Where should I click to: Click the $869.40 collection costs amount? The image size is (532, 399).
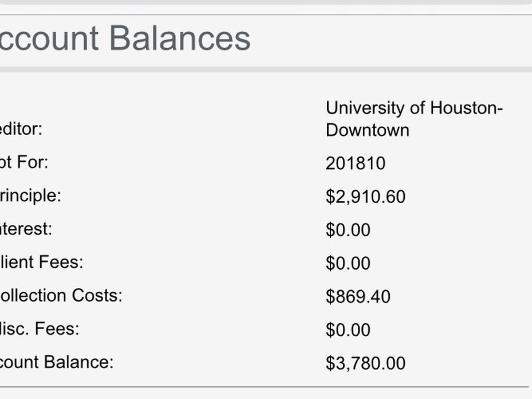tap(358, 297)
